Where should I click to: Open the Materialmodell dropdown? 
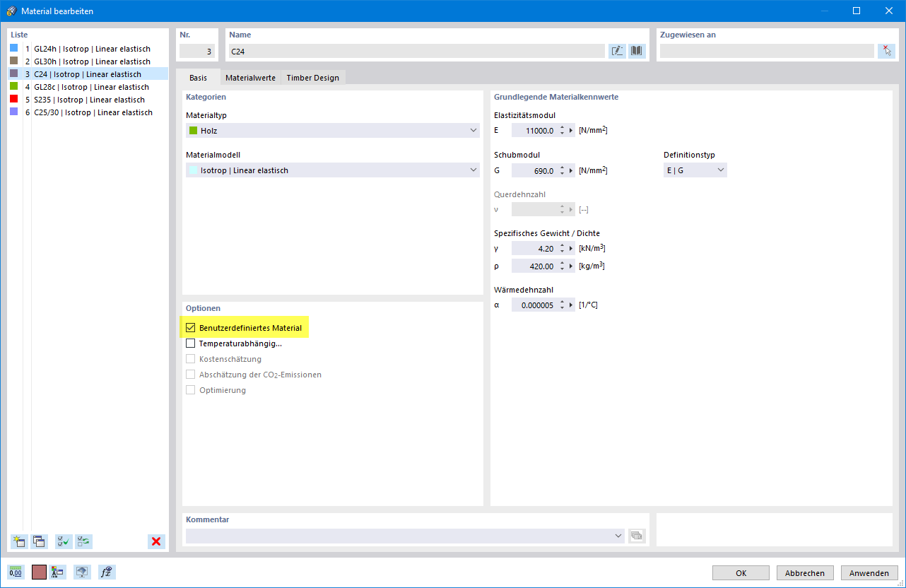(x=333, y=170)
